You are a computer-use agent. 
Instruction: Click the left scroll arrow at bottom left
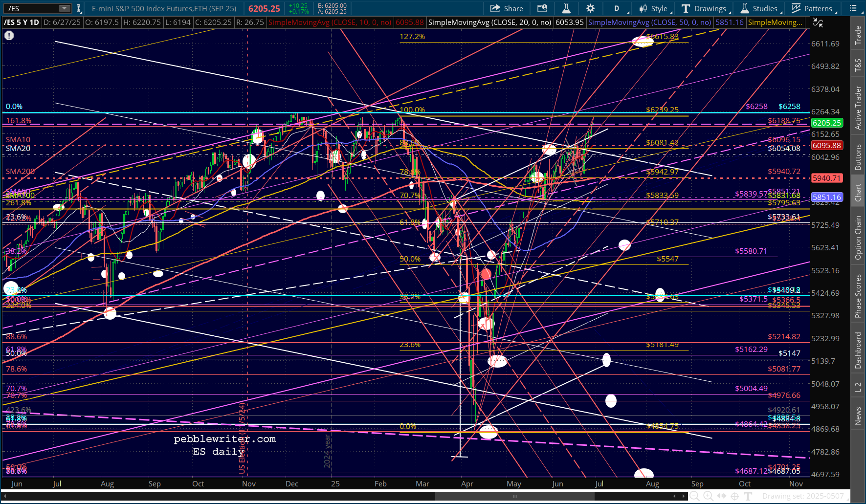coord(5,496)
